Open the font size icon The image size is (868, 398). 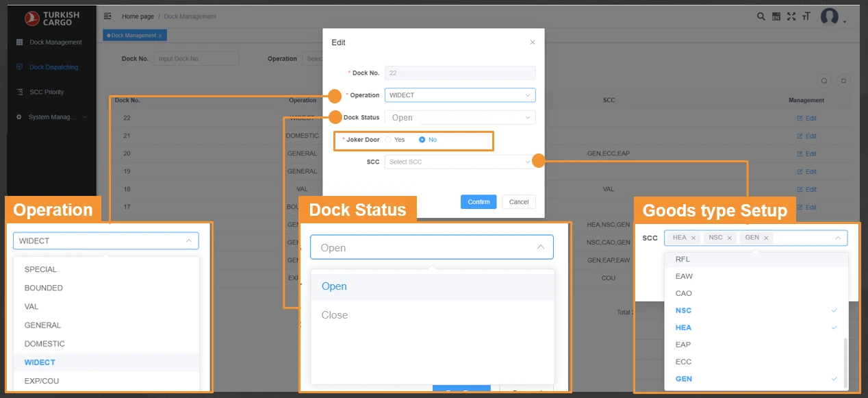(x=806, y=16)
